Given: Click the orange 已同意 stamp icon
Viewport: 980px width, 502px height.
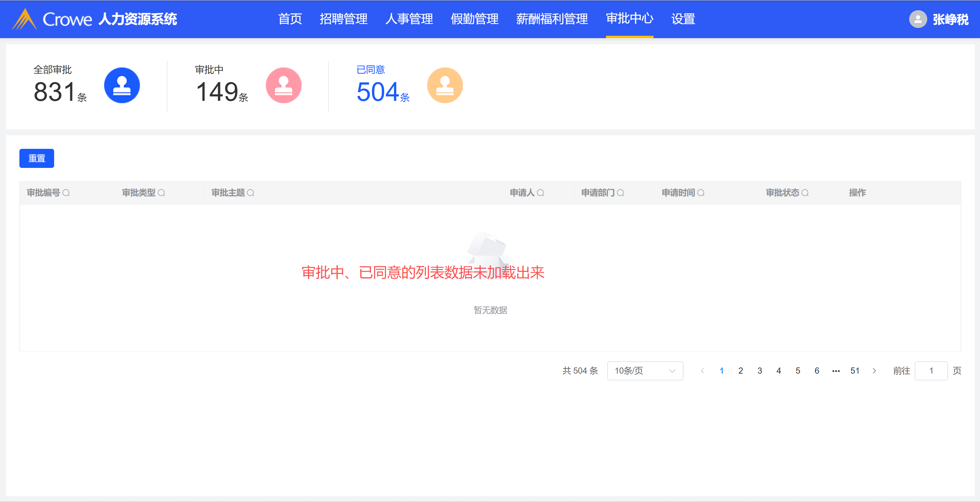Looking at the screenshot, I should [445, 85].
